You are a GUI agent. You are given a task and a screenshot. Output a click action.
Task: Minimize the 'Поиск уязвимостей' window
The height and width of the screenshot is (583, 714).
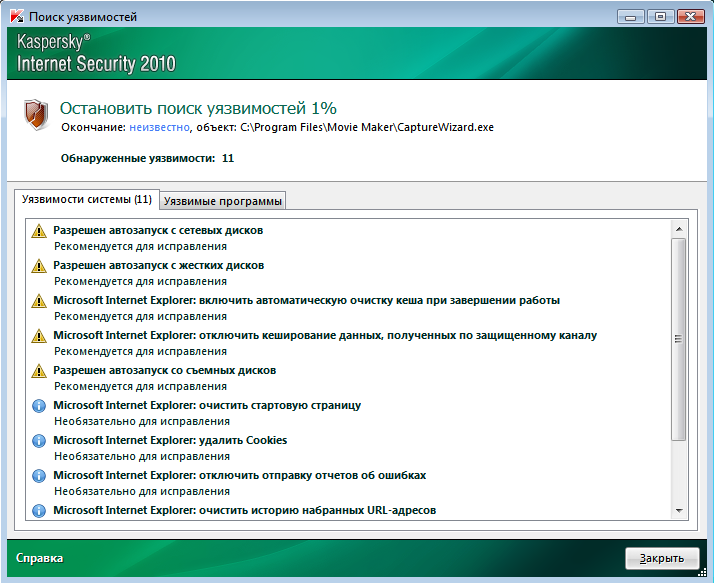pos(631,17)
